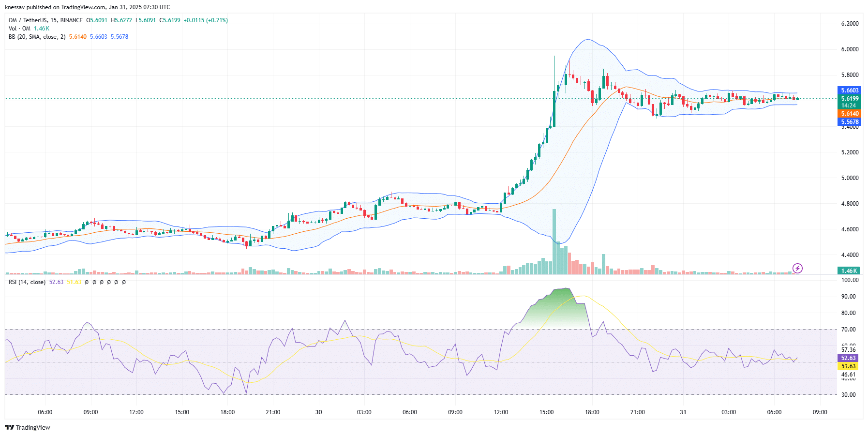This screenshot has width=868, height=436.
Task: Click the change value +0.0115 (+0.21%)
Action: pos(206,20)
